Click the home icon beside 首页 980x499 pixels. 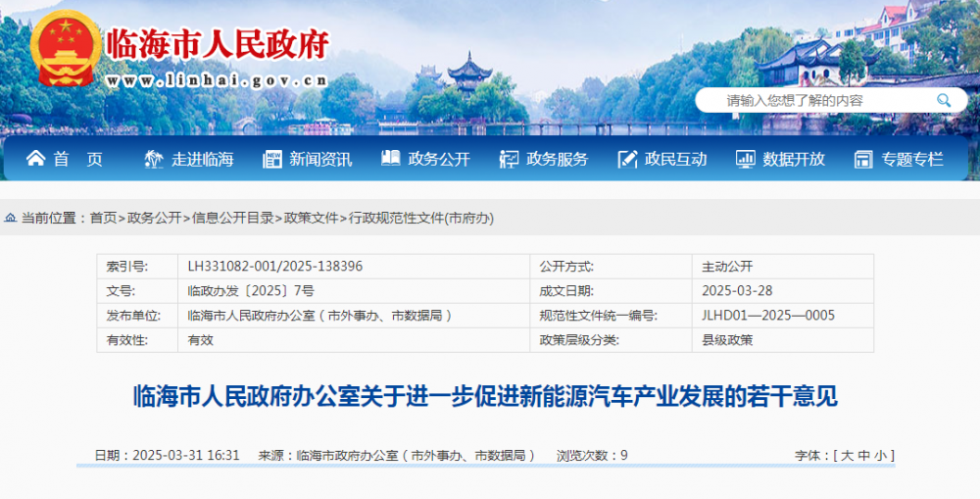coord(35,158)
